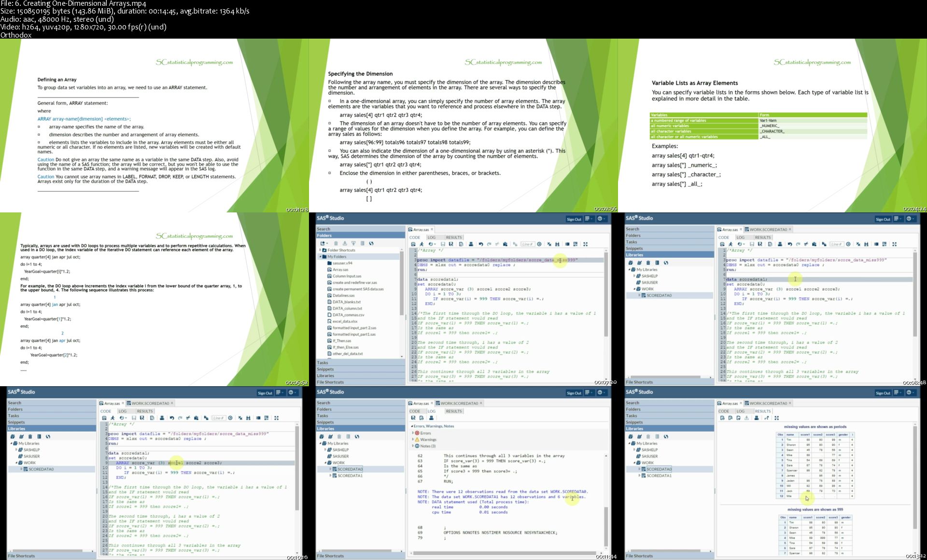
Task: Click Print log icon in the 00:11:44 frame
Action: coord(431,418)
